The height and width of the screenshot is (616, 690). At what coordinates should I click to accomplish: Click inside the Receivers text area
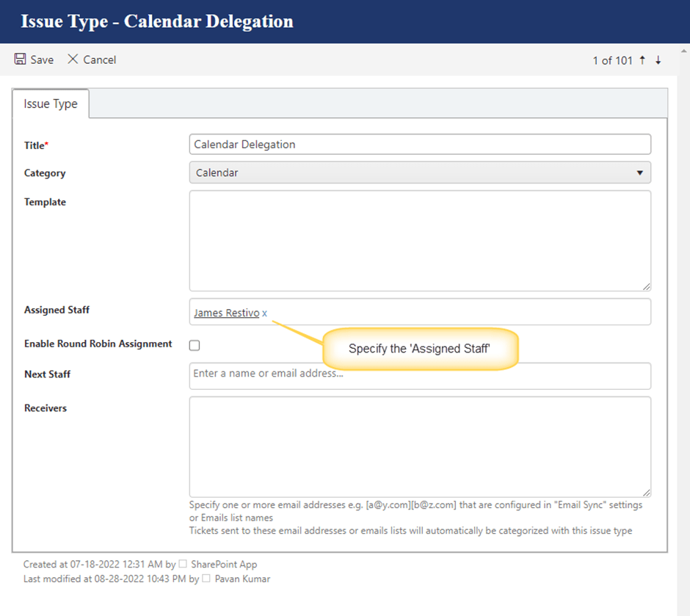pos(419,446)
